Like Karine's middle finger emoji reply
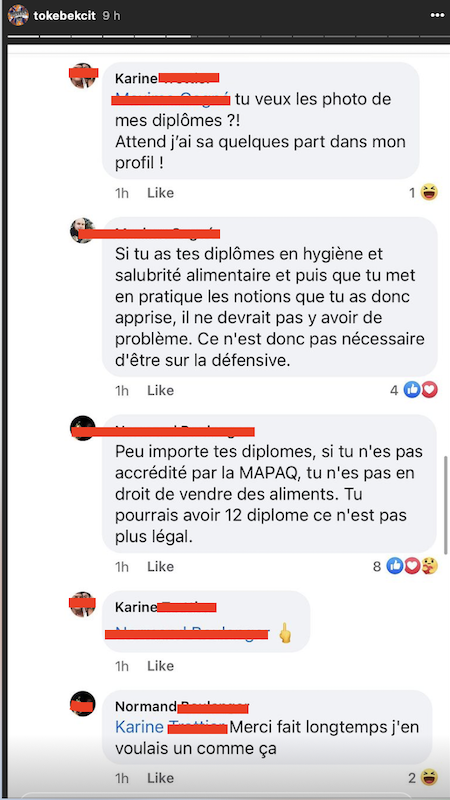Screen dimensions: 450x800 pos(160,666)
